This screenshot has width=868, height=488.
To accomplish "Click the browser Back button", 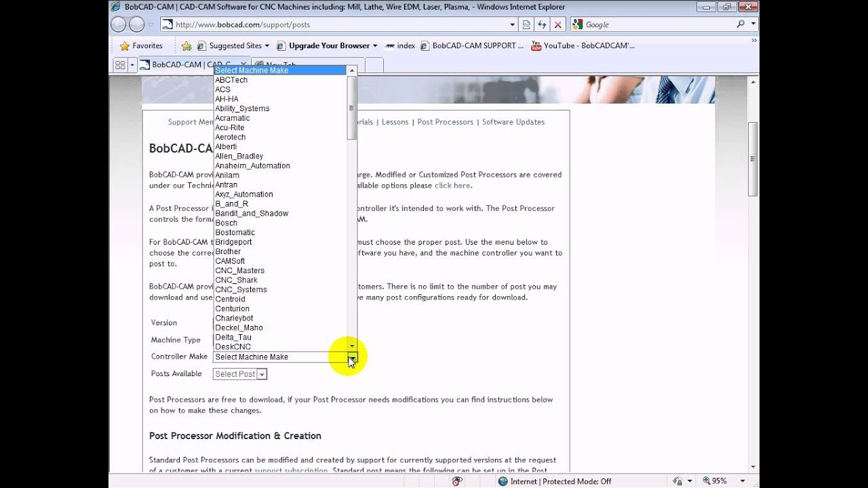I will (x=118, y=24).
